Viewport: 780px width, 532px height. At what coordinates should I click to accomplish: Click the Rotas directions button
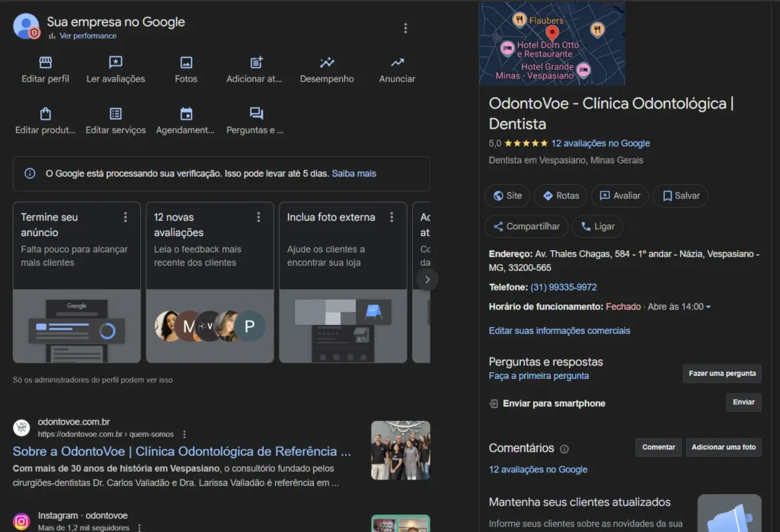pos(561,196)
